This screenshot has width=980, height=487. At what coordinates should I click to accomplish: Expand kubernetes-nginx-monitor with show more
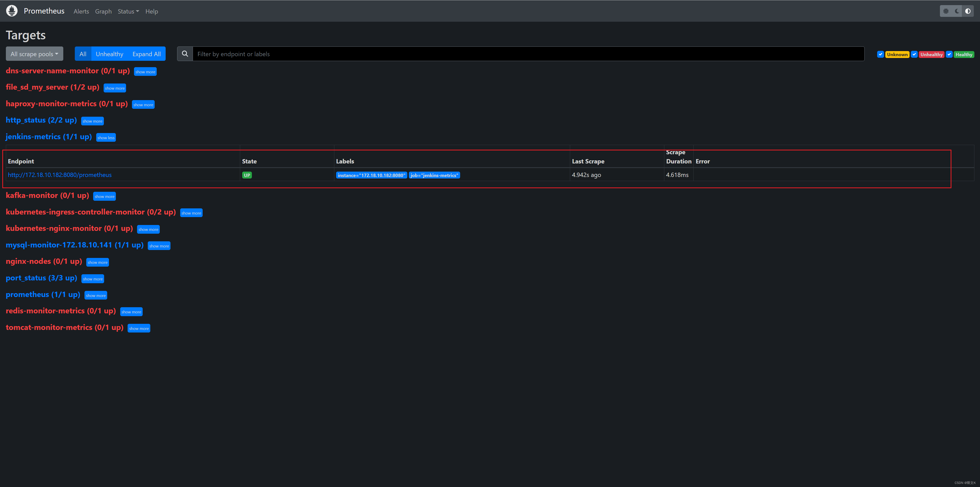148,229
